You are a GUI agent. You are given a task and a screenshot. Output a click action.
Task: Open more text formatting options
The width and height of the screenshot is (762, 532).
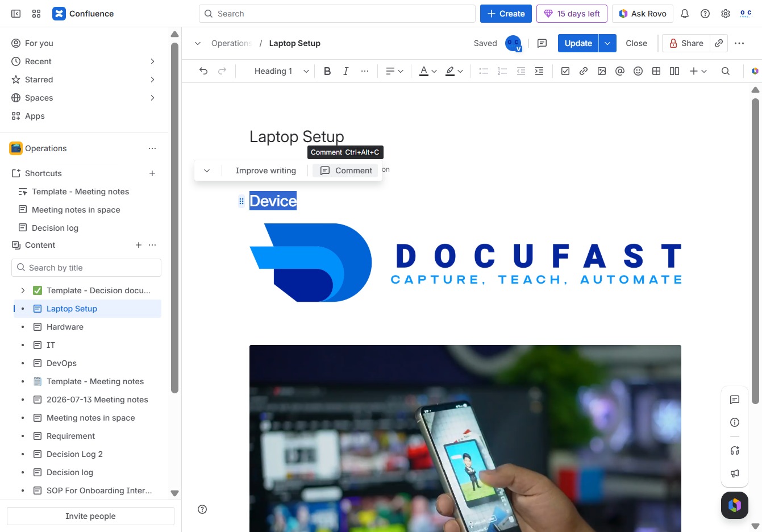click(x=365, y=71)
